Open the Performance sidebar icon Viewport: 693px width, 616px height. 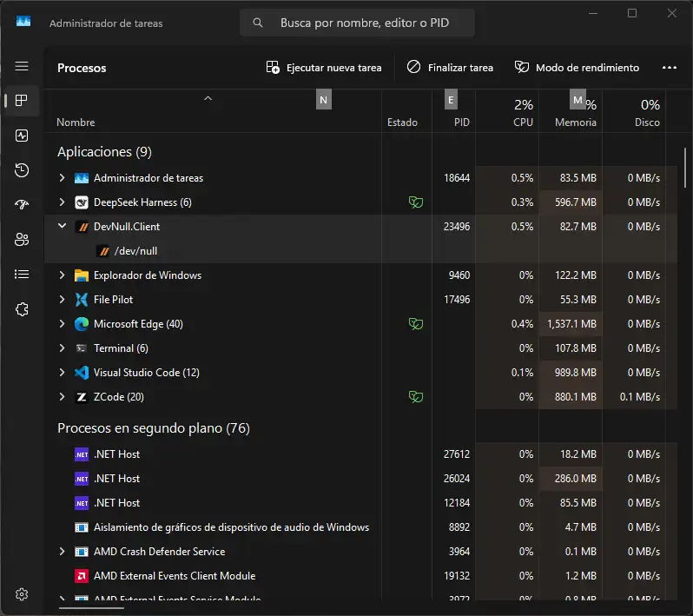pyautogui.click(x=22, y=136)
